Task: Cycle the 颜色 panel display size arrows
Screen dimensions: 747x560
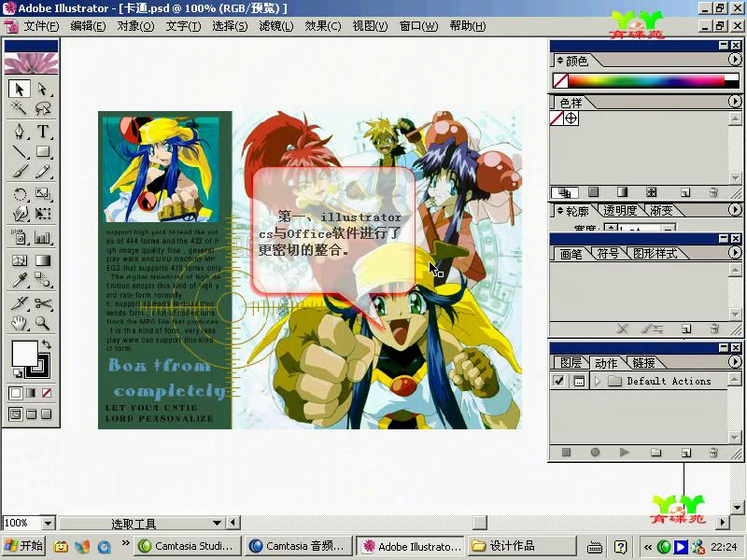Action: (560, 61)
